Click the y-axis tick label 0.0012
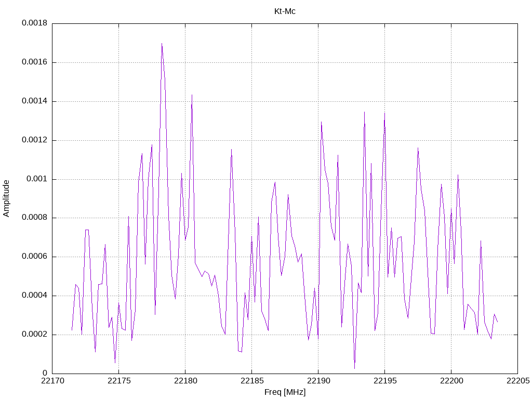The height and width of the screenshot is (399, 532). click(35, 140)
